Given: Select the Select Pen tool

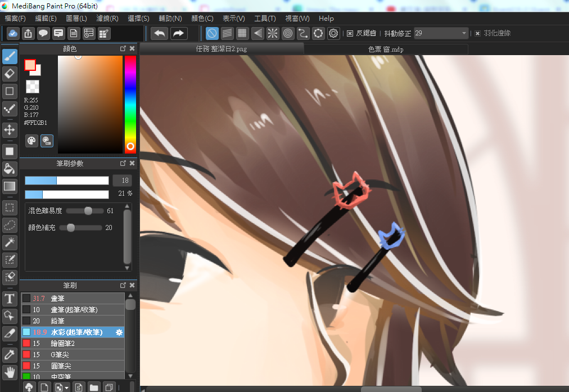Looking at the screenshot, I should point(10,259).
